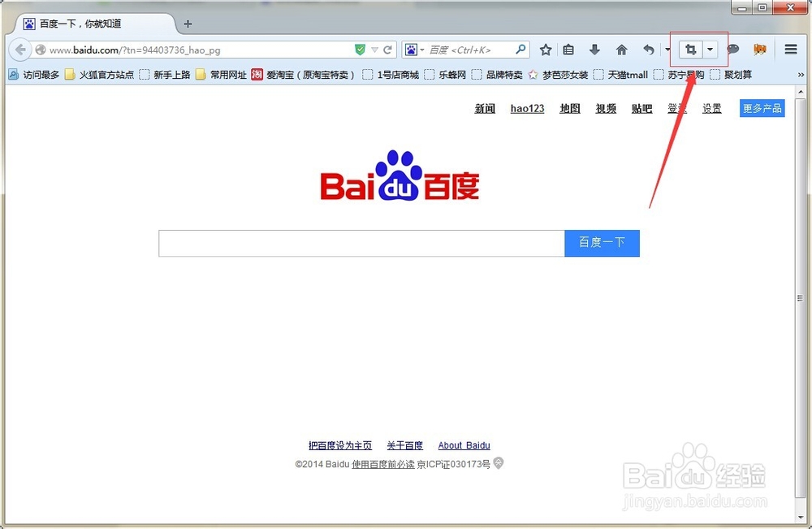Click the undo close tab arrow icon
812x529 pixels.
point(648,50)
